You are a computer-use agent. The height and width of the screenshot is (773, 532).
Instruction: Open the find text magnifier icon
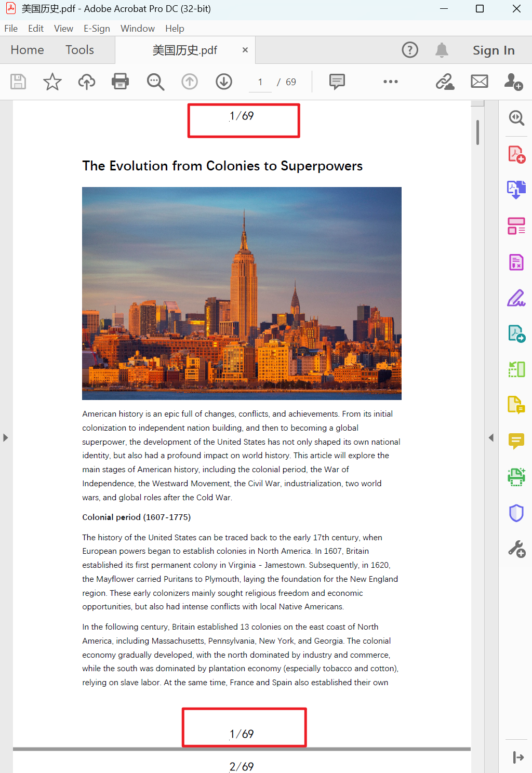click(155, 82)
